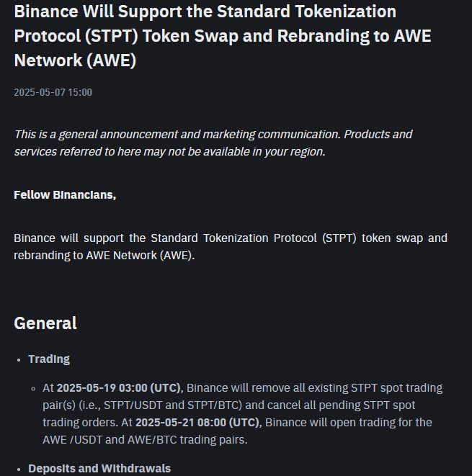Click the AWE /USDT and AWE/BTC trading pairs text

[145, 440]
